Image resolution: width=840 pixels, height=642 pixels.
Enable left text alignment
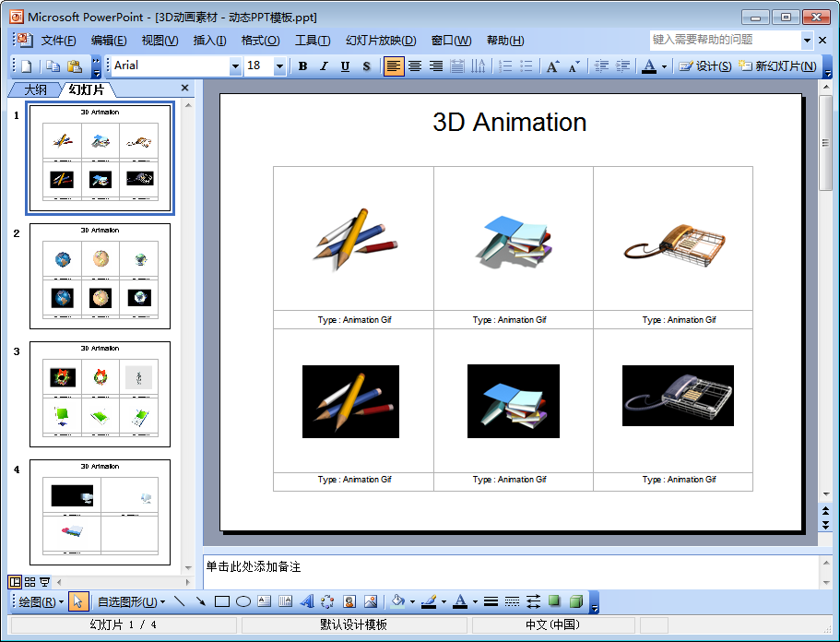coord(393,65)
